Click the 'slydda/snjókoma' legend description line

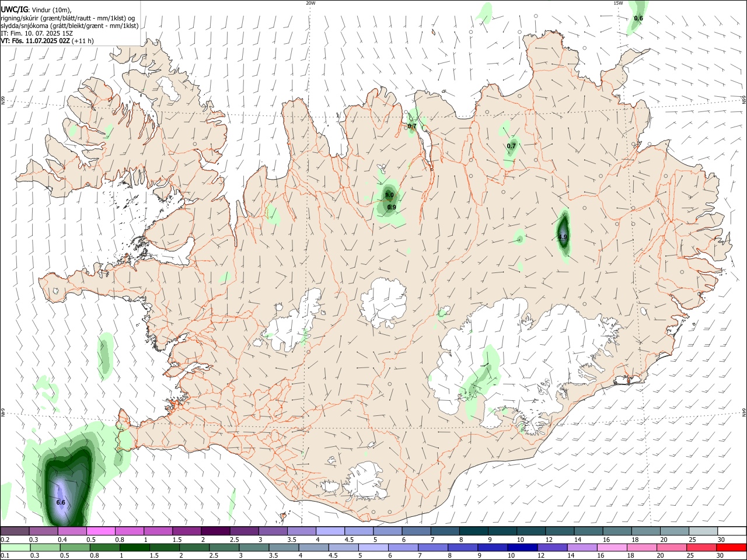click(69, 26)
